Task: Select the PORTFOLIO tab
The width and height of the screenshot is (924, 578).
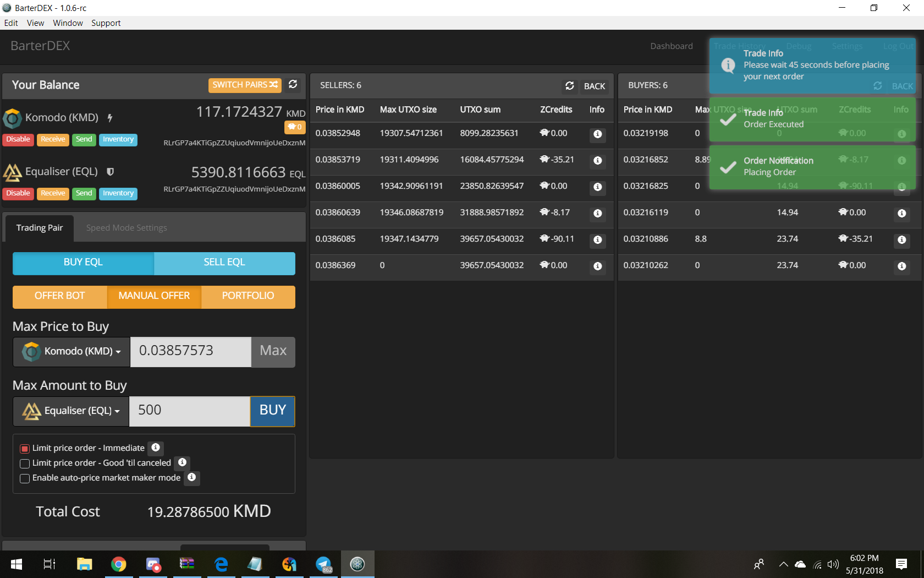Action: [x=248, y=297]
